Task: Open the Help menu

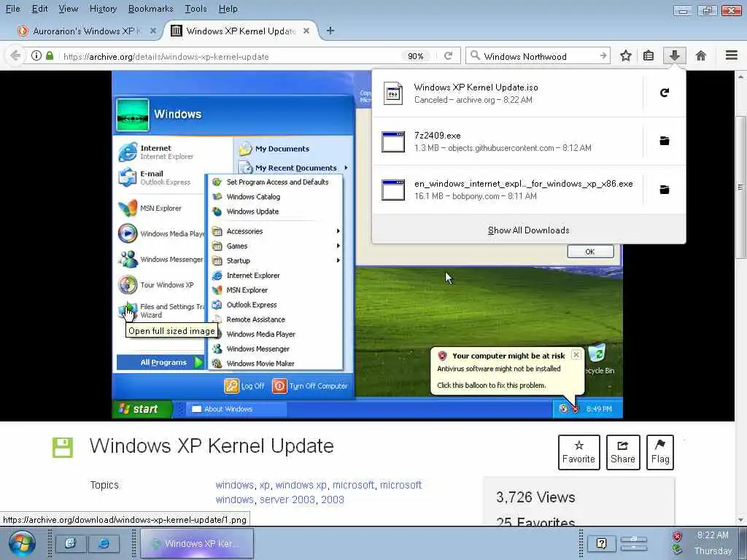Action: (x=228, y=9)
